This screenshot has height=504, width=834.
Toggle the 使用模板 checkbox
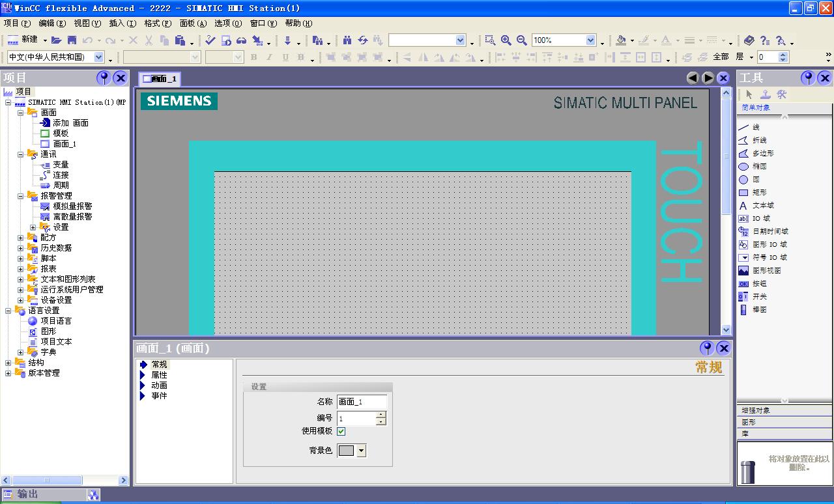click(x=341, y=431)
